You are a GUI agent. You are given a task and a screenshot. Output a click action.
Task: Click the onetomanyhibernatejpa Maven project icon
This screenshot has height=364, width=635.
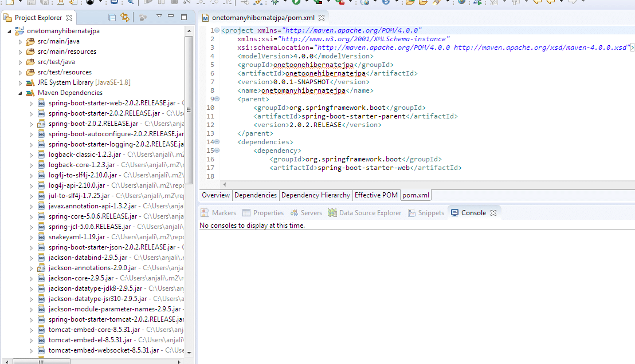coord(19,31)
